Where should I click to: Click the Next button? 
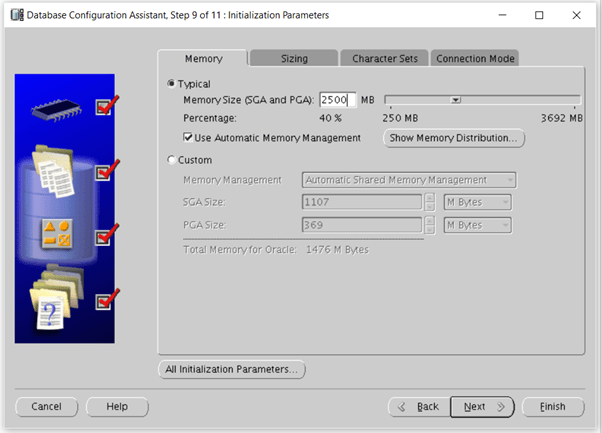pos(481,407)
